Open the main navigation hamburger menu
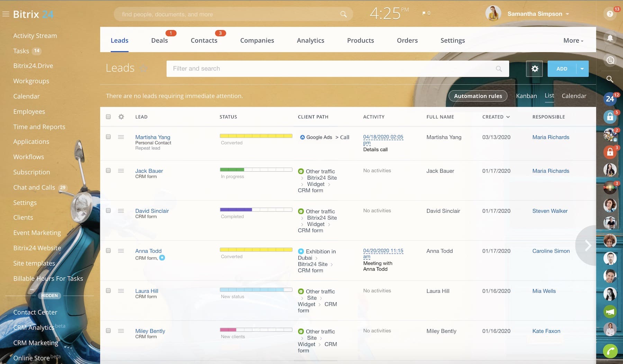 (6, 14)
